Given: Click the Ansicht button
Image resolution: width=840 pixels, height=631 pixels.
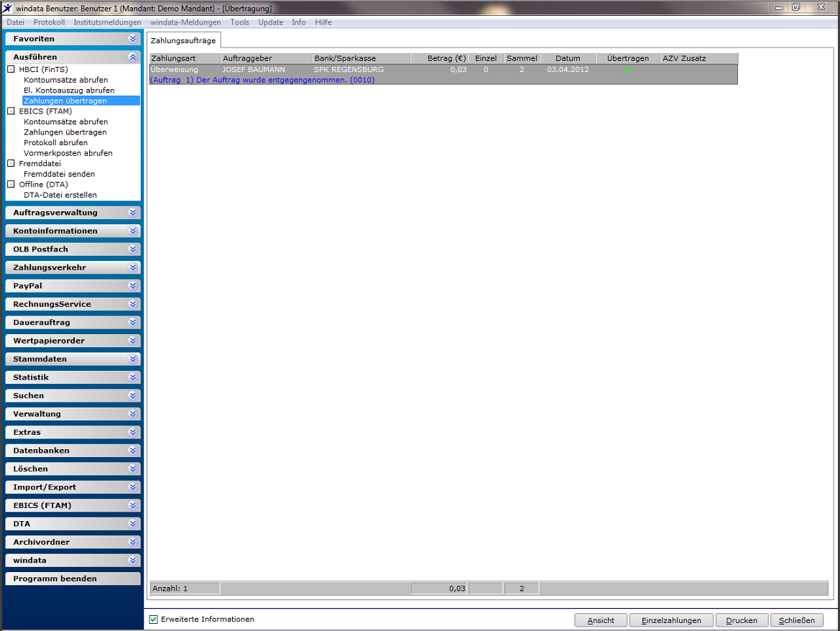Looking at the screenshot, I should pyautogui.click(x=601, y=620).
